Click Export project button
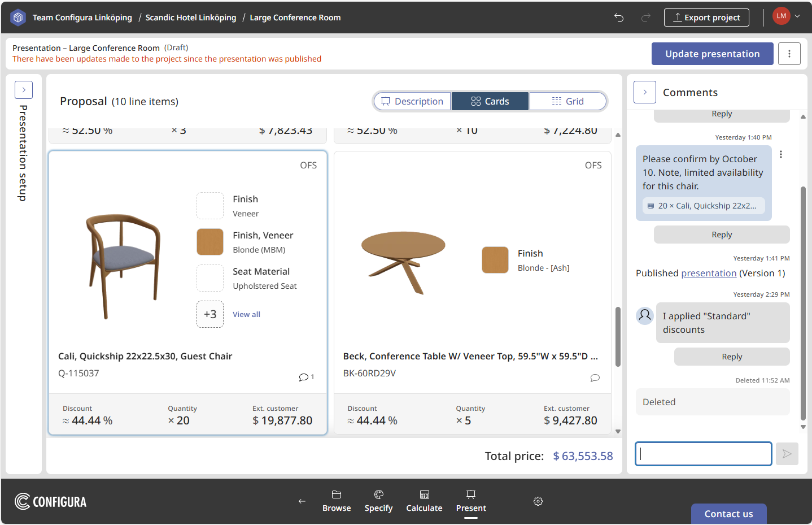 pos(706,18)
